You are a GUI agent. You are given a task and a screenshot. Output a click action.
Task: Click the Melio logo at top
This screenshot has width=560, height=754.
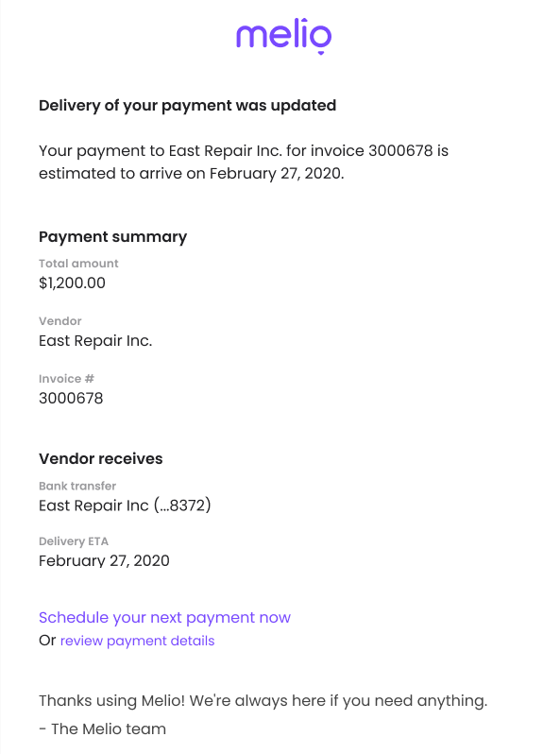click(283, 35)
